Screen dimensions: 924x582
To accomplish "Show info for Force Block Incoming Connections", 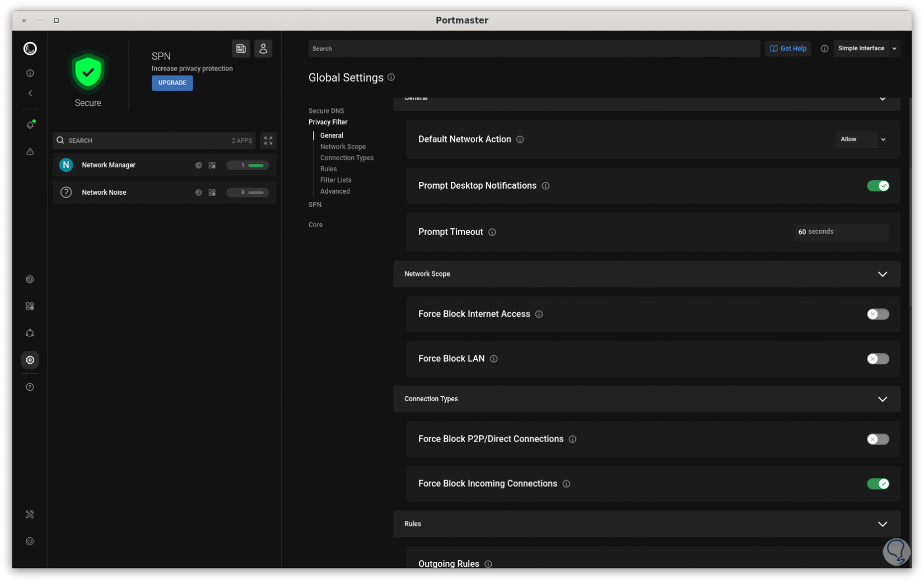I will click(566, 484).
